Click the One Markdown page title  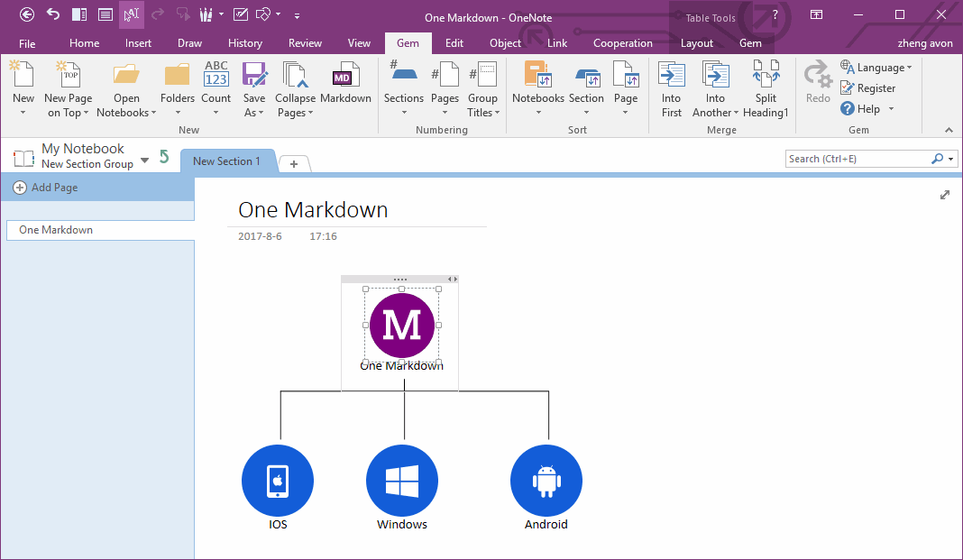313,210
